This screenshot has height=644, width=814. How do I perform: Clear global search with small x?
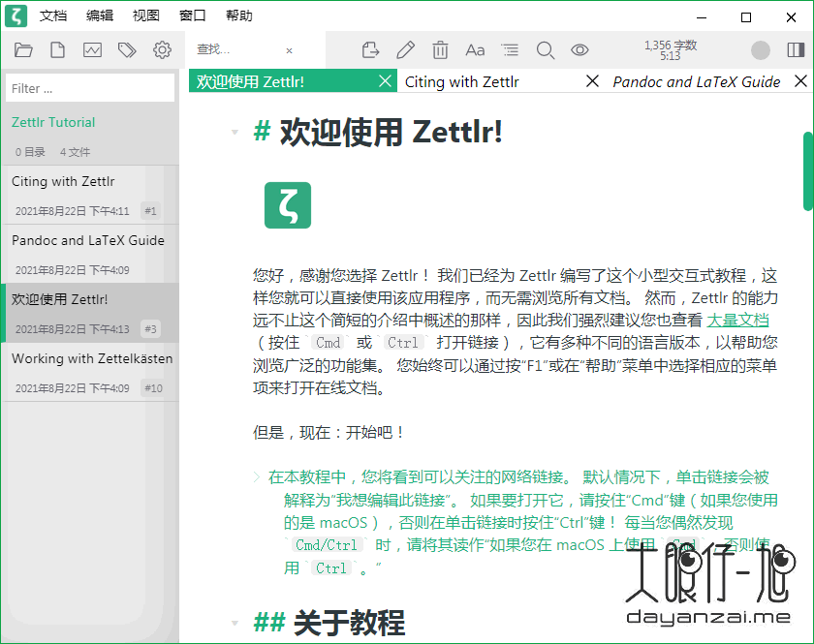[x=289, y=50]
